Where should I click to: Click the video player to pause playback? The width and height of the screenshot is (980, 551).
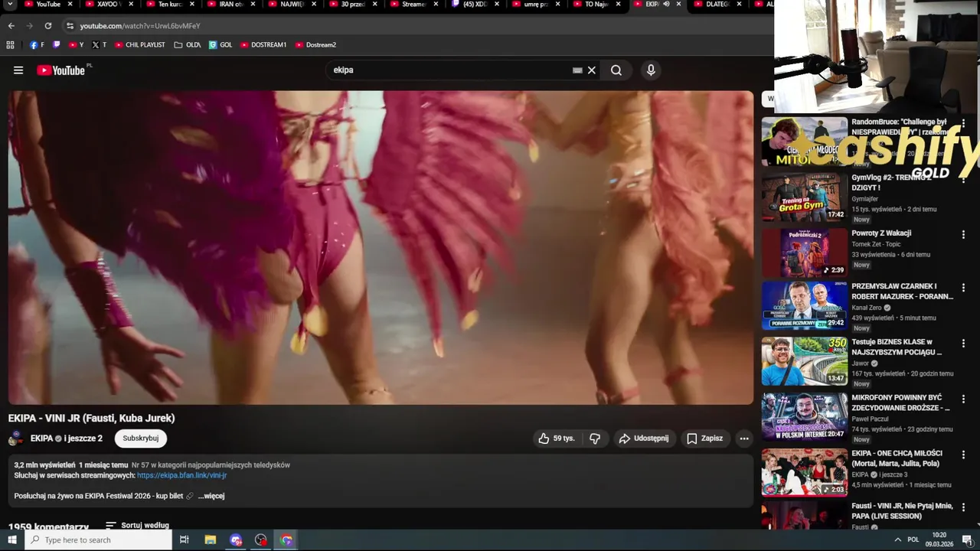tap(381, 247)
